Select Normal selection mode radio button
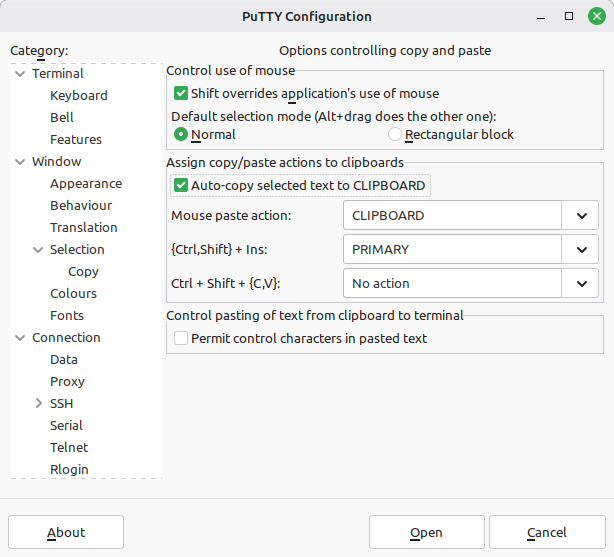 tap(181, 134)
